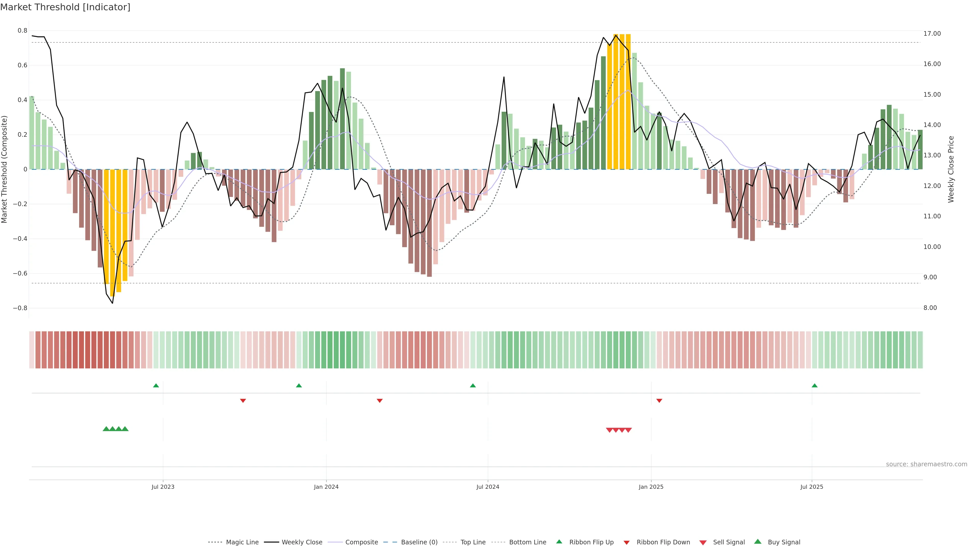
Task: Toggle the Top Line legend entry
Action: [x=473, y=542]
